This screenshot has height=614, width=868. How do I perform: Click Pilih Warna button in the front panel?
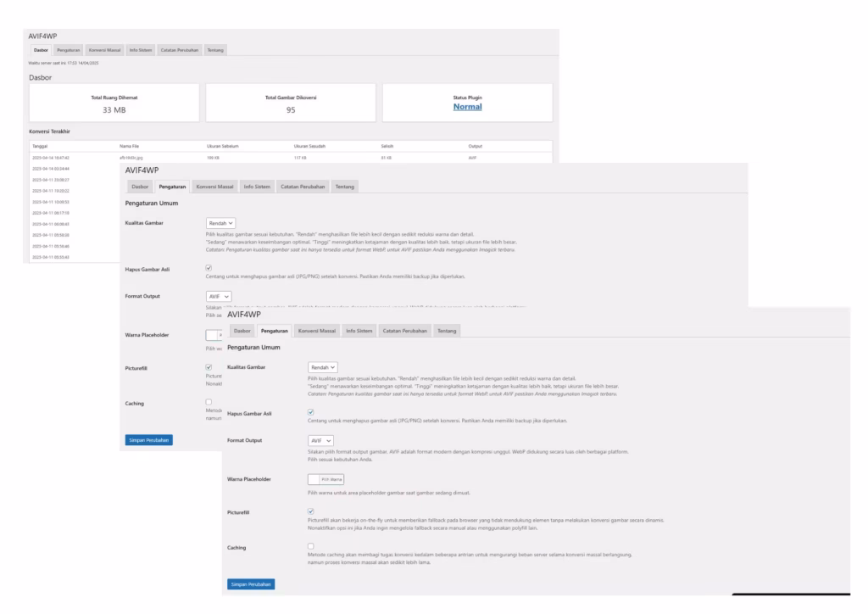click(x=331, y=479)
